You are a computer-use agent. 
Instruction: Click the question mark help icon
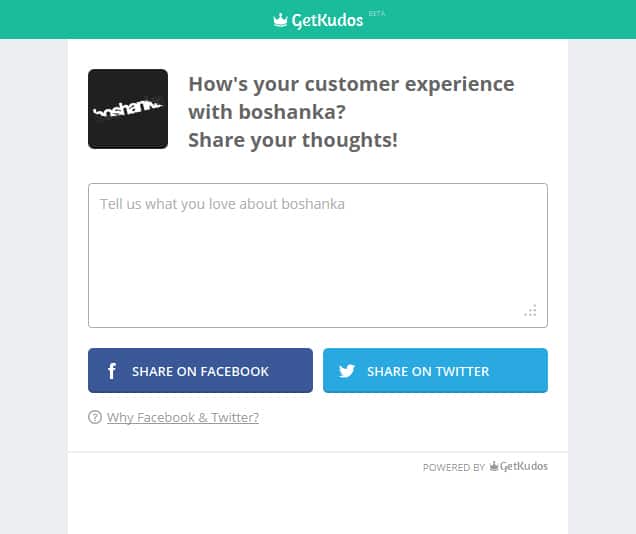tap(95, 418)
